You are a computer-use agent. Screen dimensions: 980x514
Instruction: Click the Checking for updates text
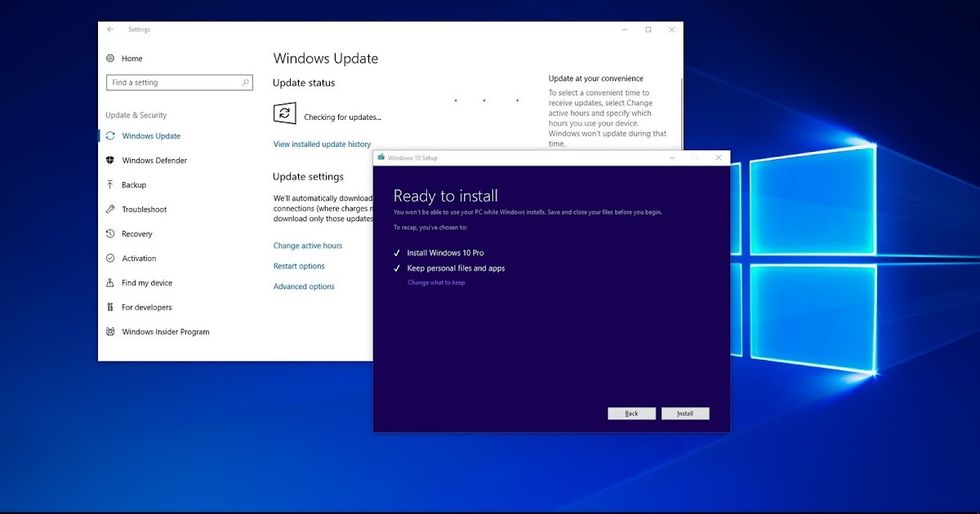342,117
